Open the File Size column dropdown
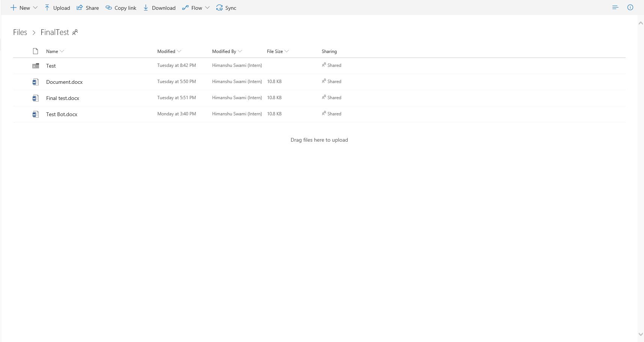Screen dimensions: 644x342 pyautogui.click(x=287, y=51)
